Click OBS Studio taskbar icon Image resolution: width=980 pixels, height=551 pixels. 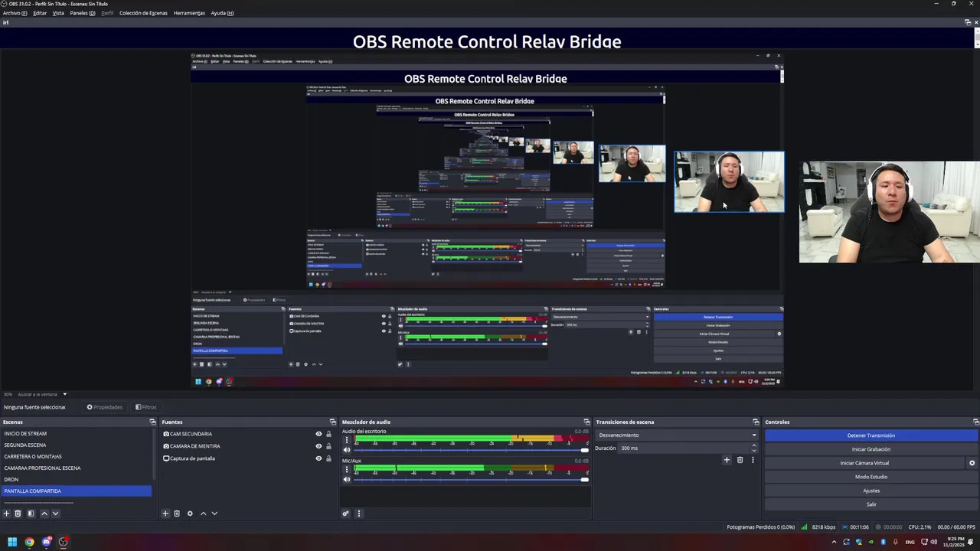[x=64, y=542]
